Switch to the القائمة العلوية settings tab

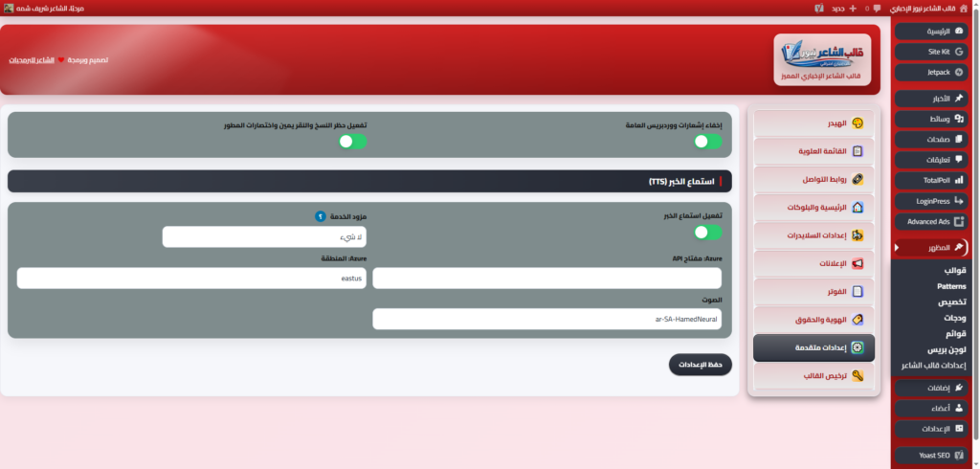click(813, 151)
